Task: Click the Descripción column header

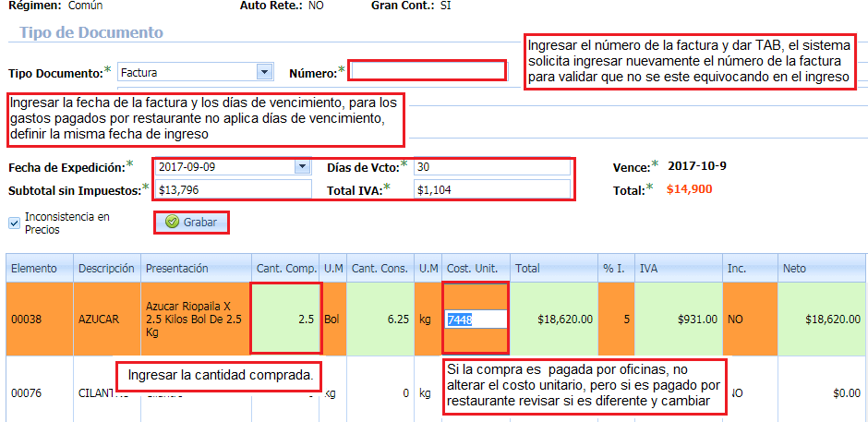Action: point(107,269)
